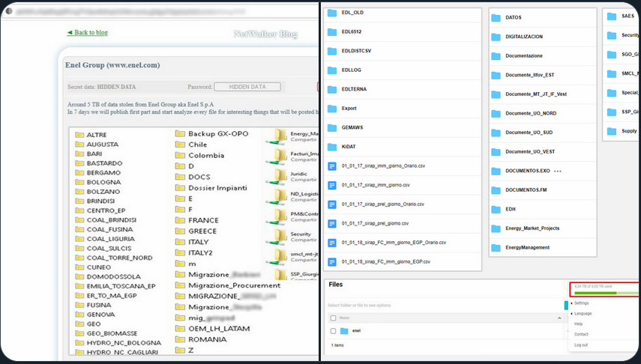Select the Dossier Impianti folder name
Image resolution: width=641 pixels, height=364 pixels.
pos(217,188)
